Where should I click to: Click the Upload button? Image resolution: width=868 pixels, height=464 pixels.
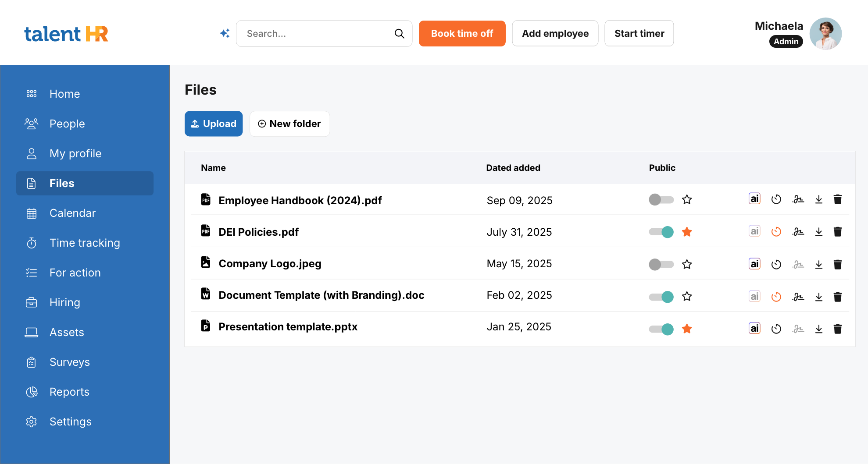pyautogui.click(x=214, y=124)
